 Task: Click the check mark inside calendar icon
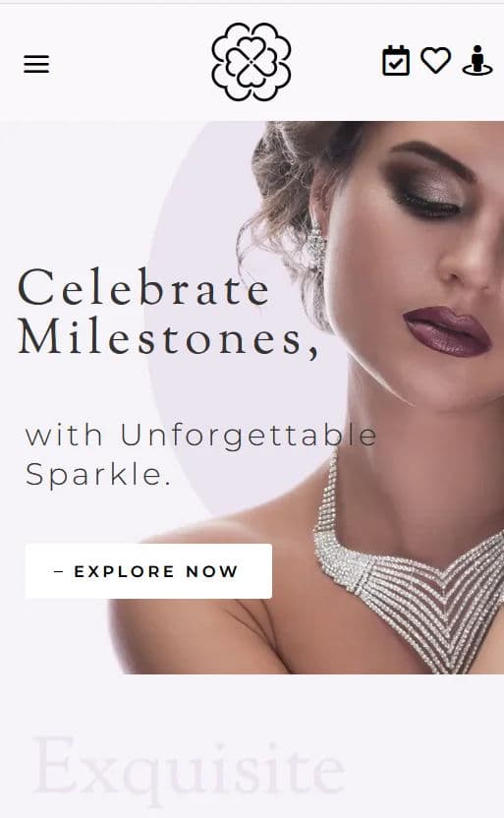pyautogui.click(x=396, y=64)
